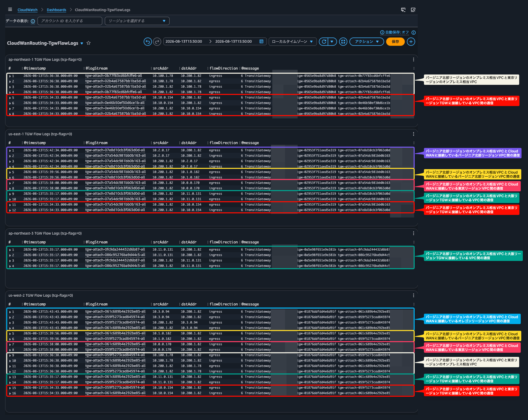528x420 pixels.
Task: Open log stream link in ap-northeast-3 row 1
Action: point(115,250)
